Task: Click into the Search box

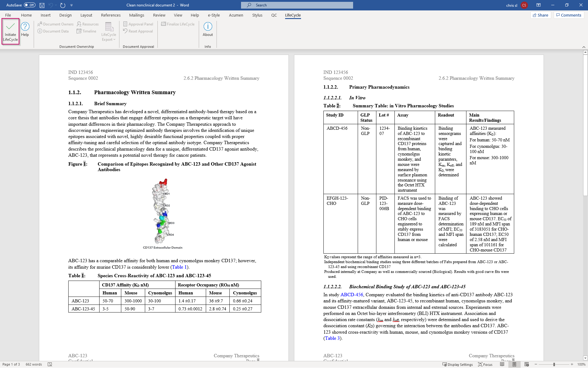Action: [297, 5]
